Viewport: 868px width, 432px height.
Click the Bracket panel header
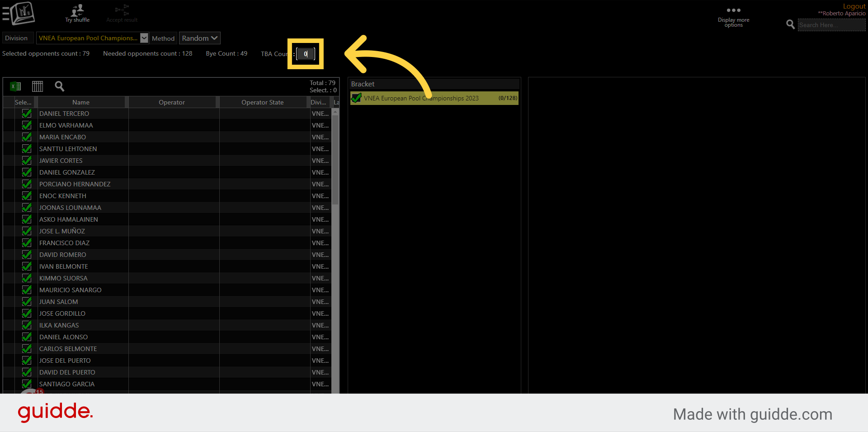tap(434, 84)
